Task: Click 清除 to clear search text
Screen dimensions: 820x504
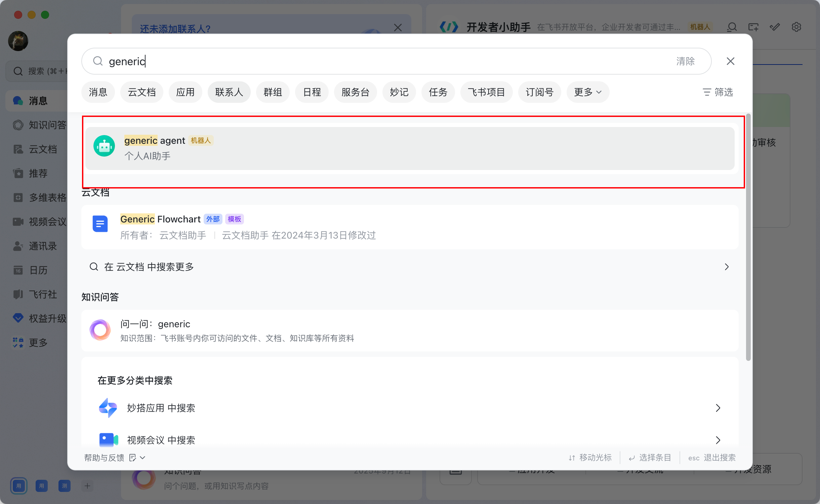Action: (x=685, y=61)
